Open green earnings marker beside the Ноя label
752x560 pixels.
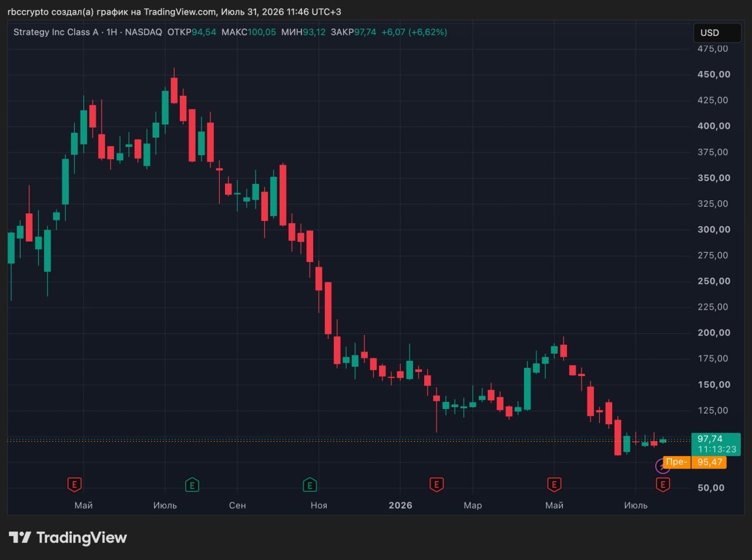pyautogui.click(x=310, y=485)
